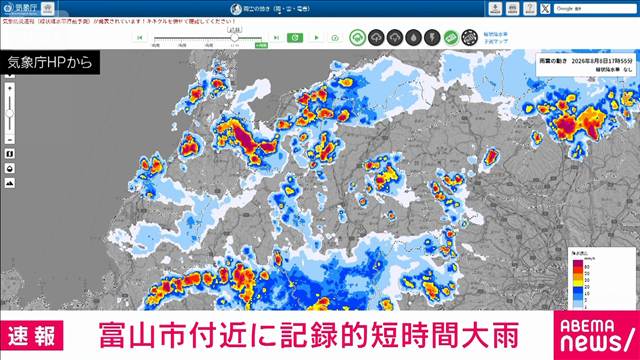640x360 pixels.
Task: Toggle the lightning bolt layer icon
Action: [x=432, y=38]
